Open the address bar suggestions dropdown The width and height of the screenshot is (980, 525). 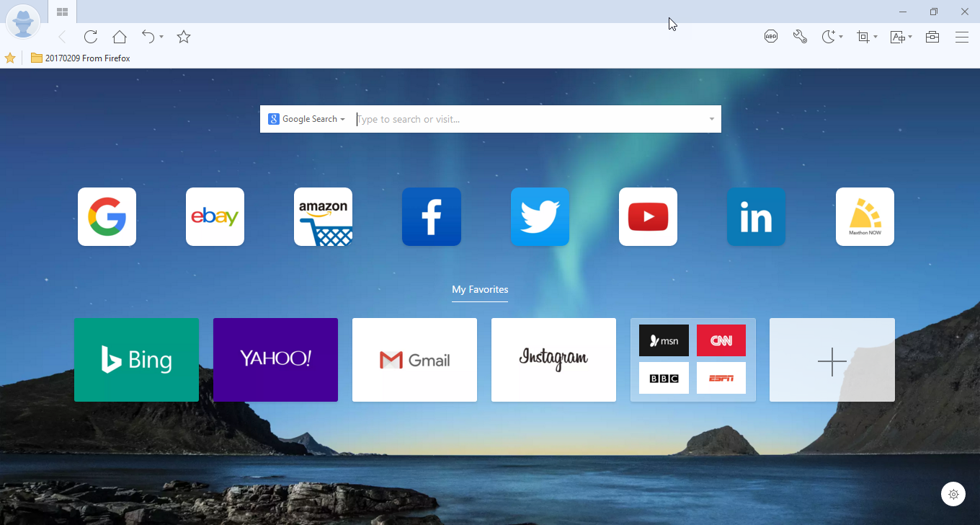pos(711,118)
